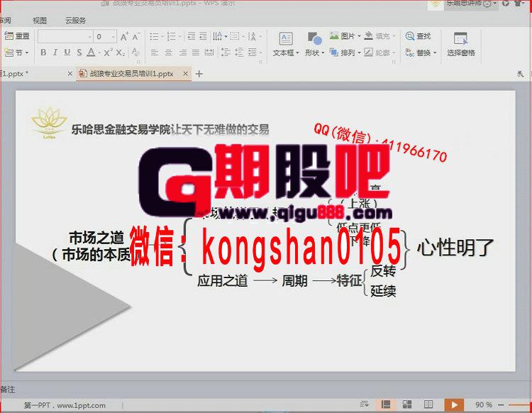The width and height of the screenshot is (532, 413).
Task: Toggle Subscript formatting
Action: tap(120, 53)
